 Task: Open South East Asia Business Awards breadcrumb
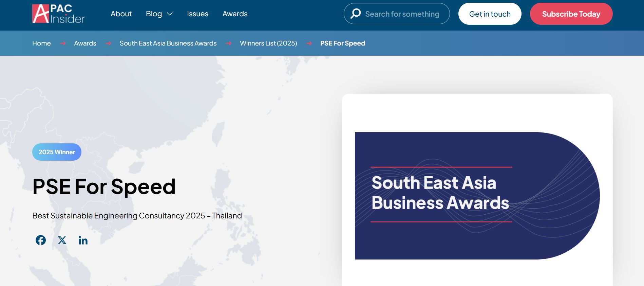pyautogui.click(x=168, y=43)
